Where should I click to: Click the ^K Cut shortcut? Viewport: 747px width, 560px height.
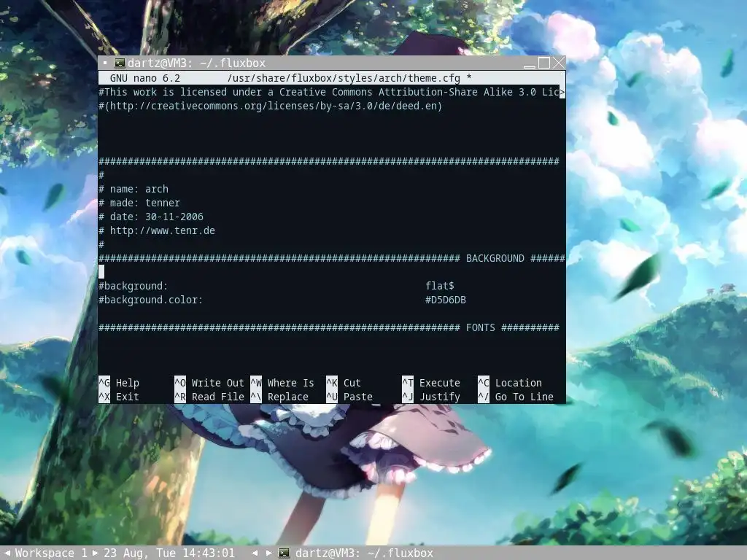coord(344,383)
